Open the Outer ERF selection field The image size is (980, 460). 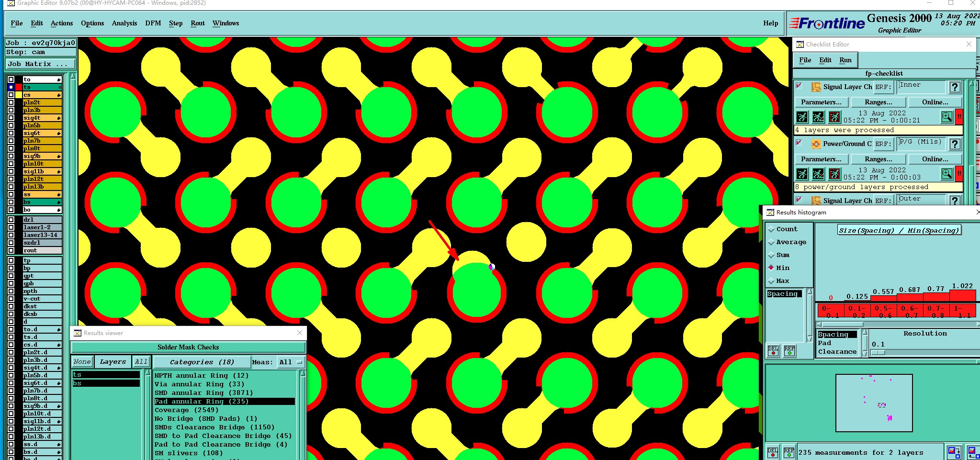(x=922, y=200)
